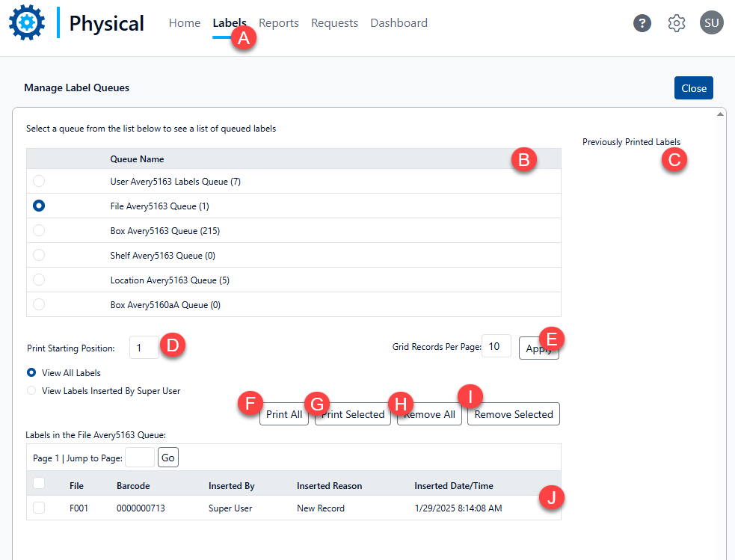Click the SU user avatar
The width and height of the screenshot is (735, 560).
(711, 23)
